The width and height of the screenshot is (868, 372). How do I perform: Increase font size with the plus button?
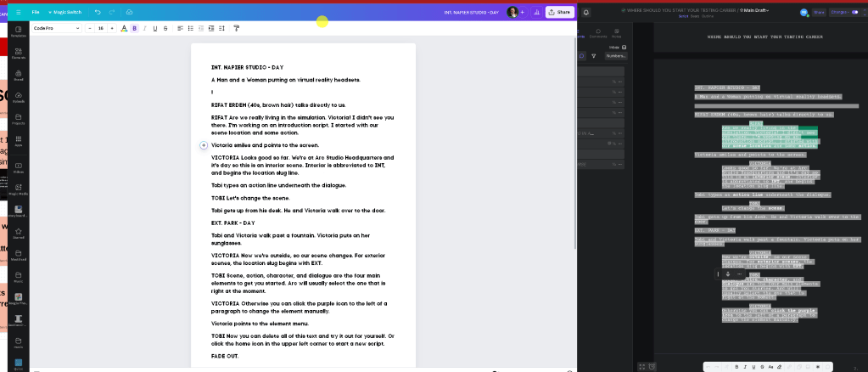point(112,28)
